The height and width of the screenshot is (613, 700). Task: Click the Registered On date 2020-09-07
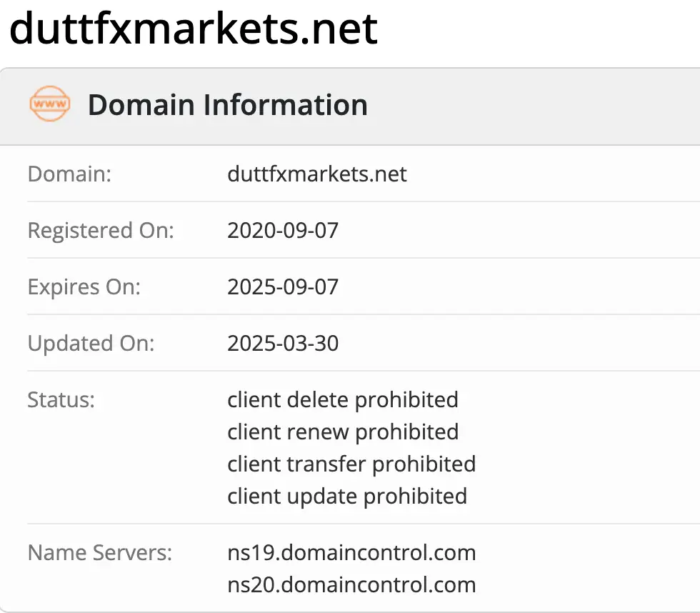coord(283,231)
